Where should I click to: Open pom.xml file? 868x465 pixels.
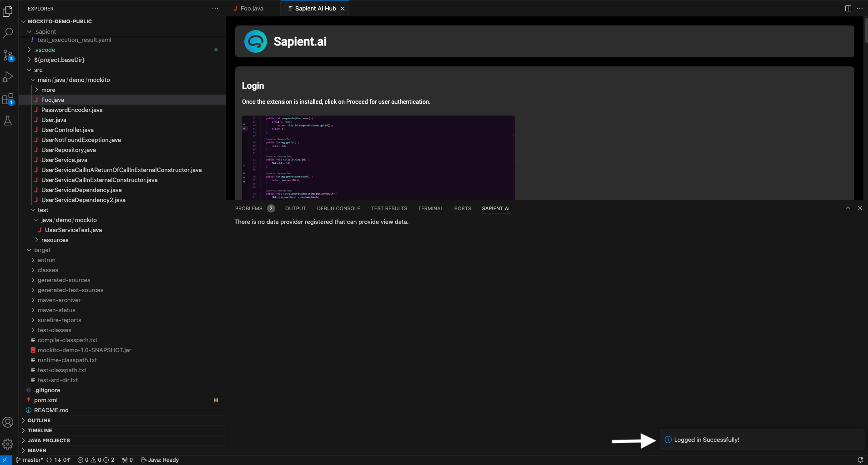122,400
